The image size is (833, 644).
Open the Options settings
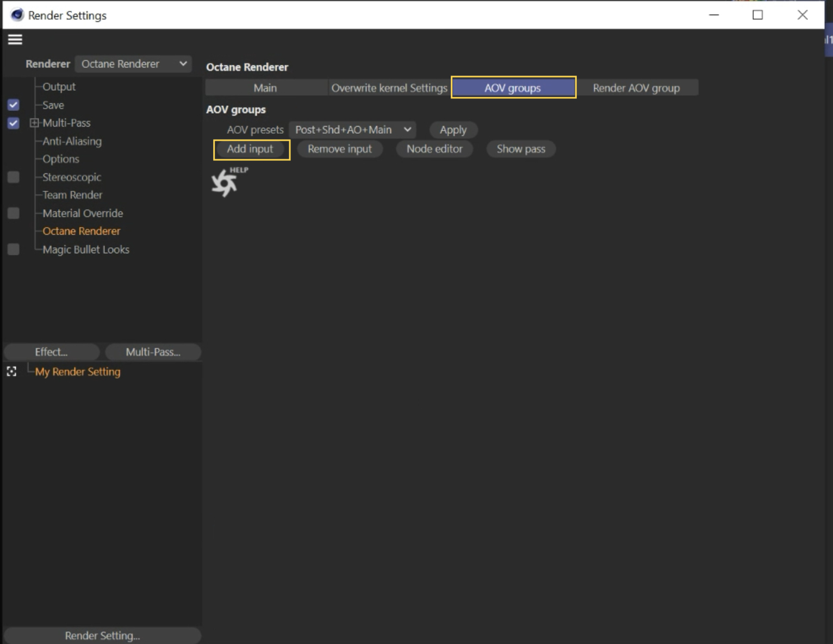(x=61, y=159)
